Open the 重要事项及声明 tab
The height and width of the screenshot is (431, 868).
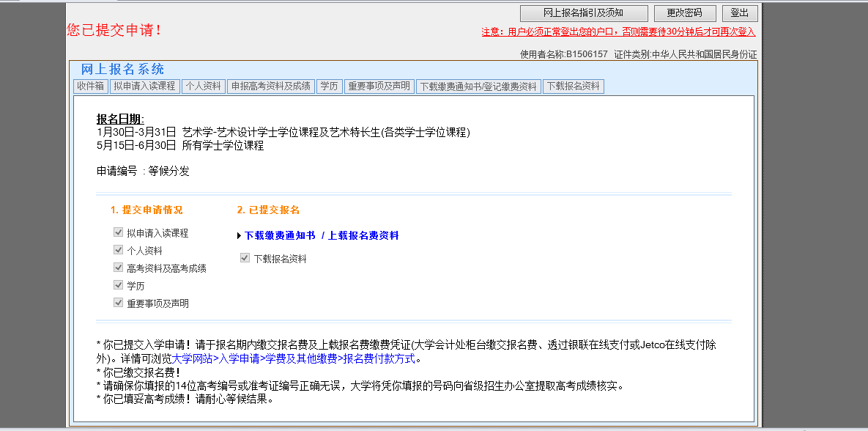coord(379,86)
